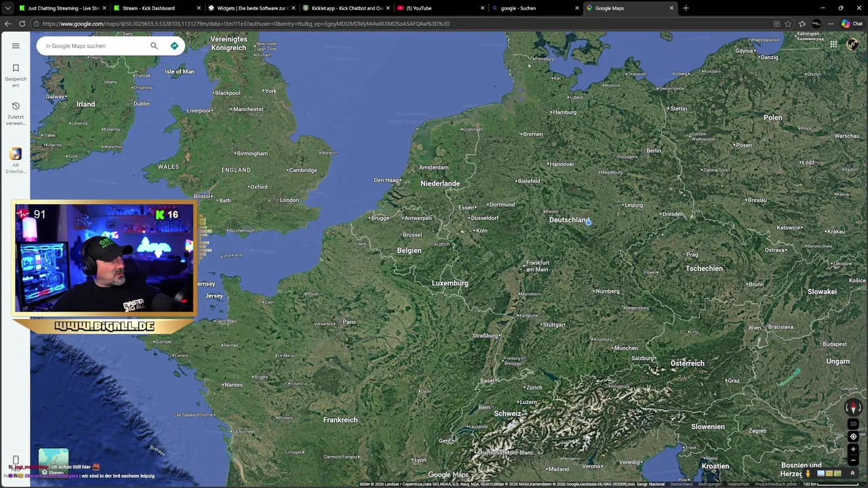Expand the imagery strip with double chevron
The height and width of the screenshot is (488, 868).
[x=852, y=473]
